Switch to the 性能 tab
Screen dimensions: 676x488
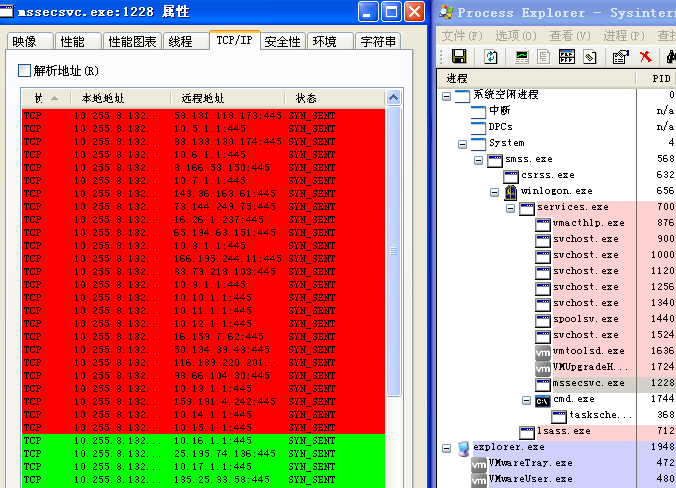coord(78,41)
